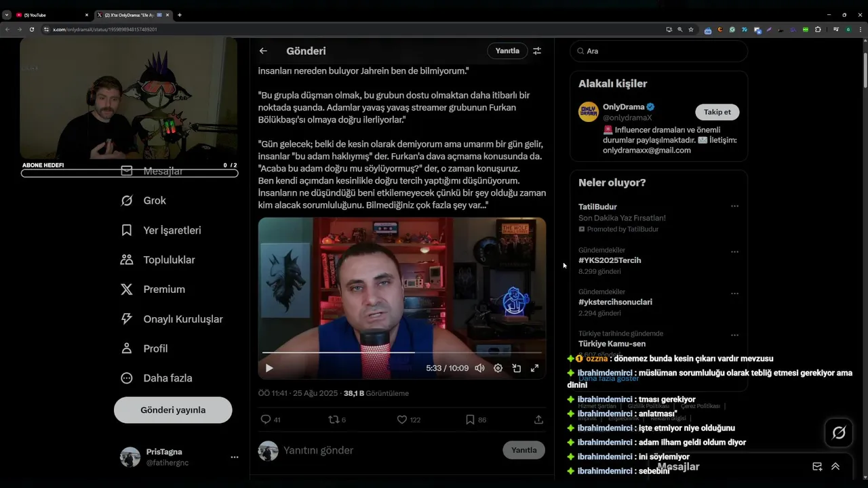Click 38,1 B Görüntüleme view count
The image size is (868, 488).
376,393
